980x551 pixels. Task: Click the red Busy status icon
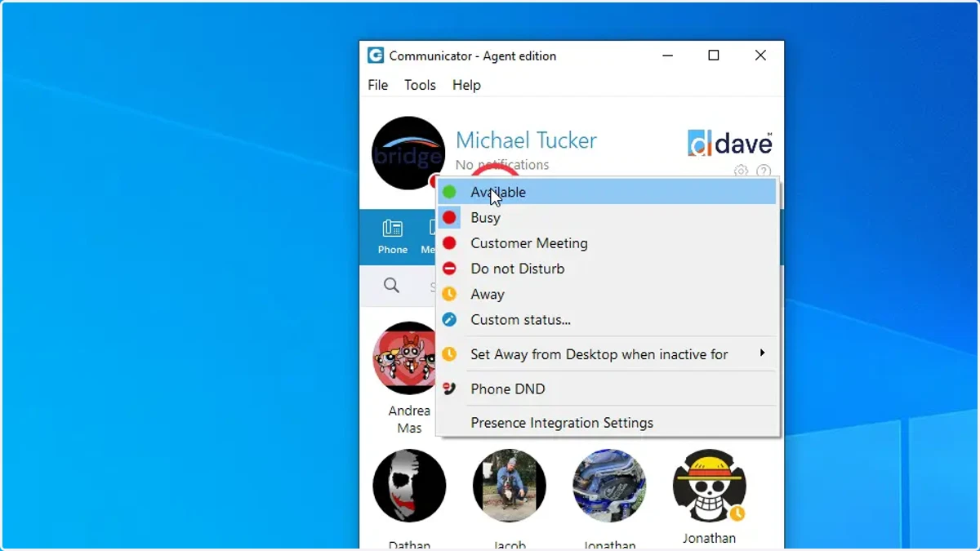click(x=449, y=218)
